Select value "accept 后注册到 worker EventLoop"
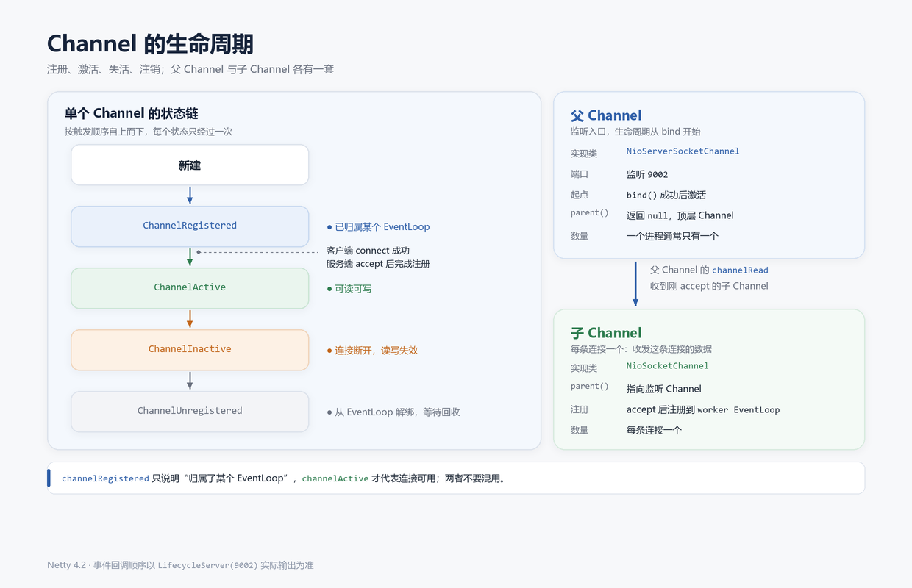Screen dimensions: 912x588 (703, 410)
